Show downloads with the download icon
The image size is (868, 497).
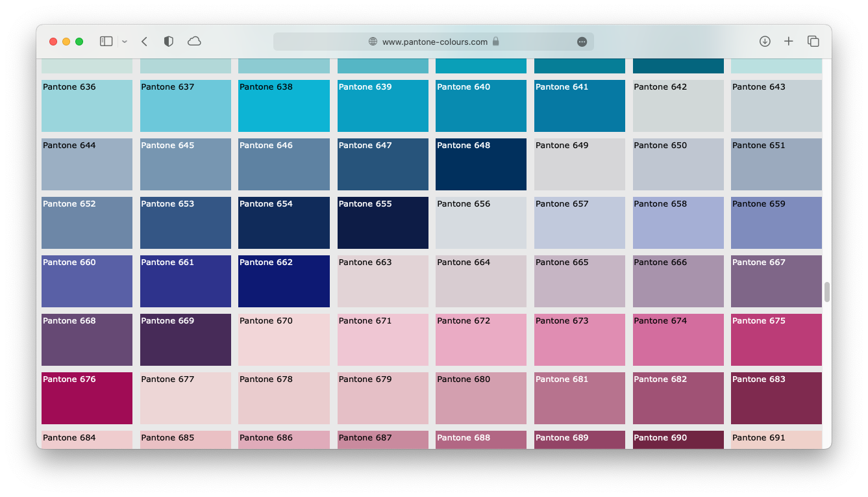pyautogui.click(x=765, y=42)
